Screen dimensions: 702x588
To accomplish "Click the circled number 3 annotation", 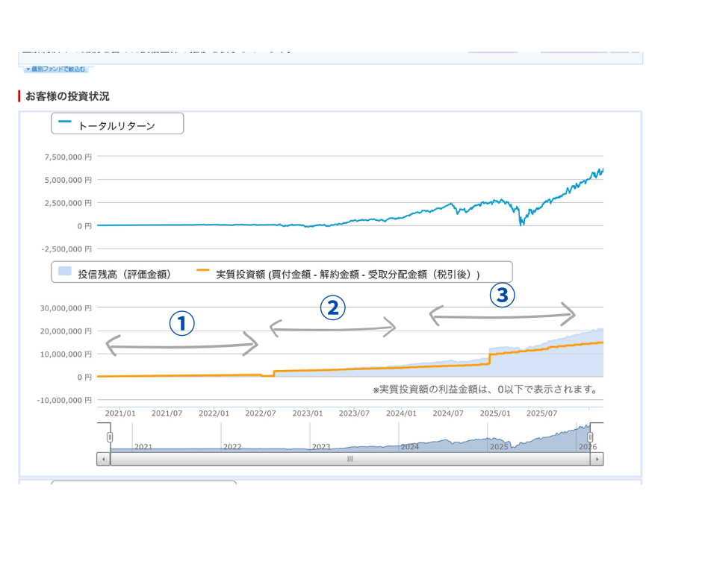I will click(502, 295).
